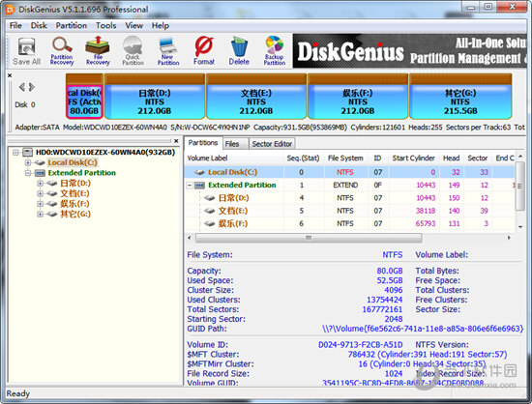532x404 pixels.
Task: Collapse the HD0 disk tree node
Action: point(15,153)
